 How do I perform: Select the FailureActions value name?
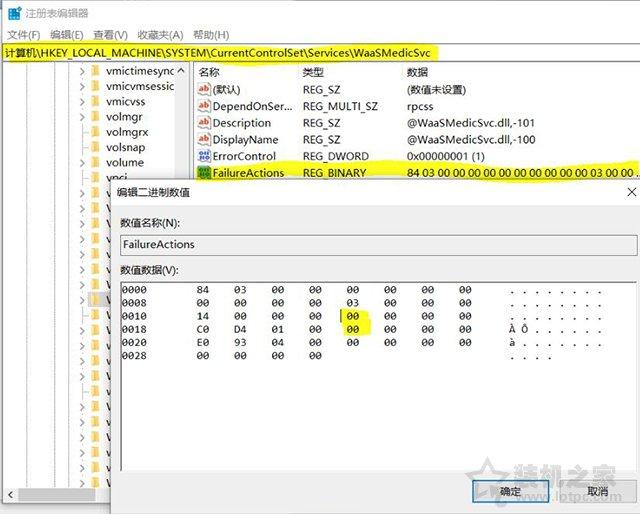(x=248, y=173)
